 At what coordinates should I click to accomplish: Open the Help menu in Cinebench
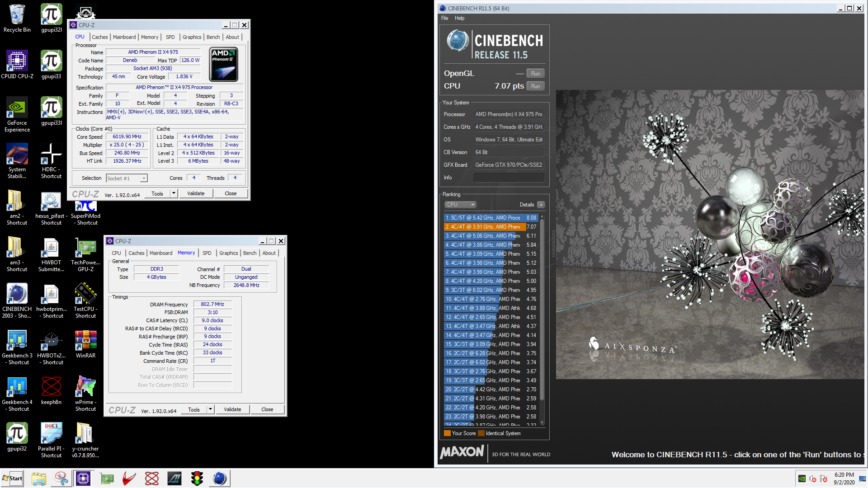[x=459, y=18]
